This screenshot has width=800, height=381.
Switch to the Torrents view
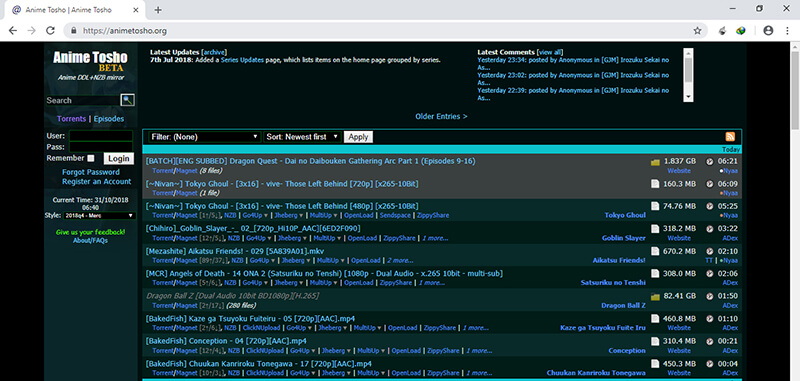[71, 119]
